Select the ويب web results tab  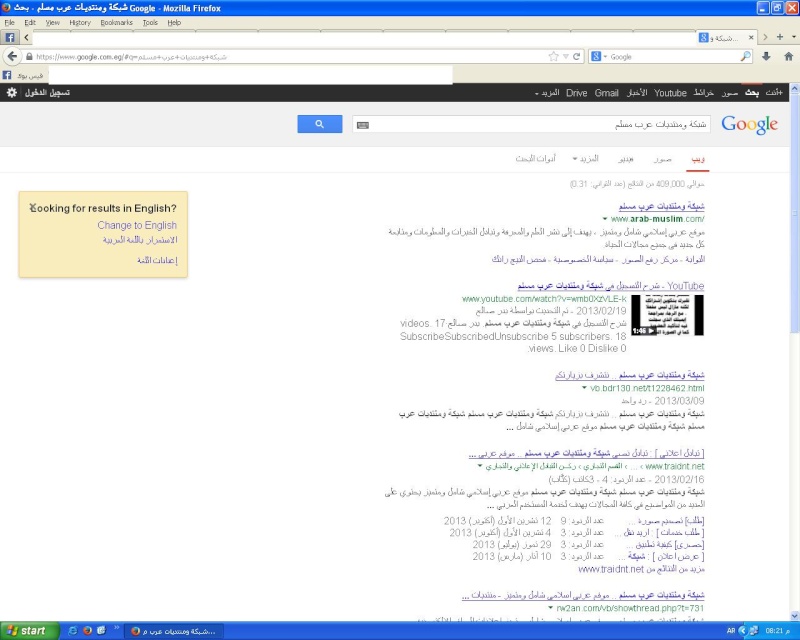click(x=698, y=159)
